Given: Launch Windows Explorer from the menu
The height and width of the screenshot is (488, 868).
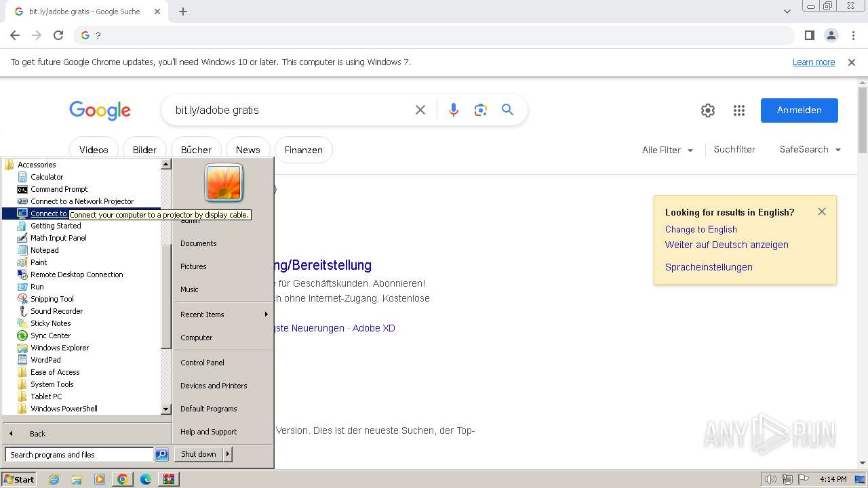Looking at the screenshot, I should pos(60,348).
